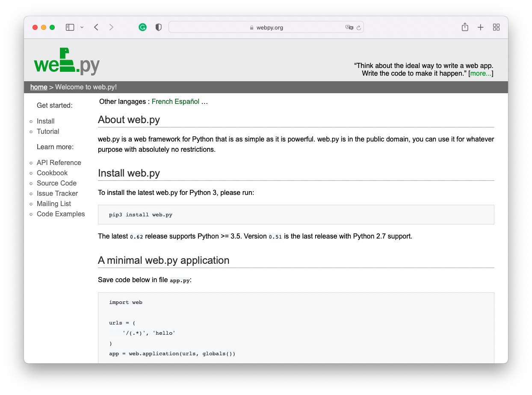The image size is (532, 395).
Task: Open the Issue Tracker sidebar link
Action: (x=57, y=193)
